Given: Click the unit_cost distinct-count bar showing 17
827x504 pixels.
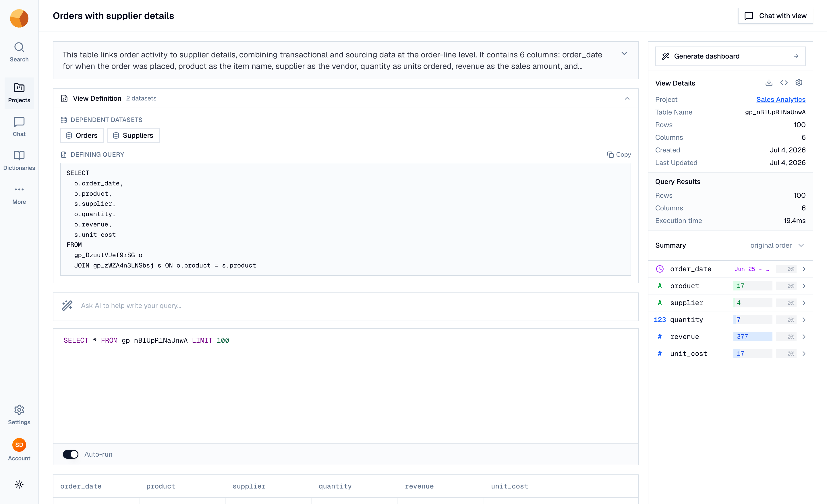Looking at the screenshot, I should [x=753, y=354].
